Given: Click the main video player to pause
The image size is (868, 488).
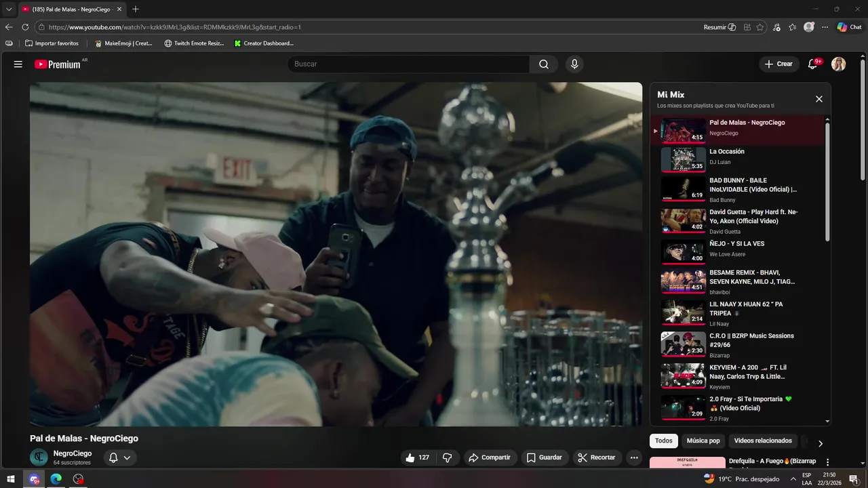Looking at the screenshot, I should coord(336,254).
